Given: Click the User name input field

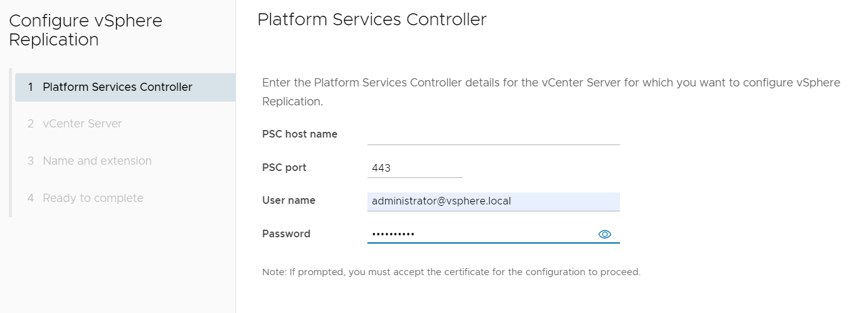Looking at the screenshot, I should 493,201.
